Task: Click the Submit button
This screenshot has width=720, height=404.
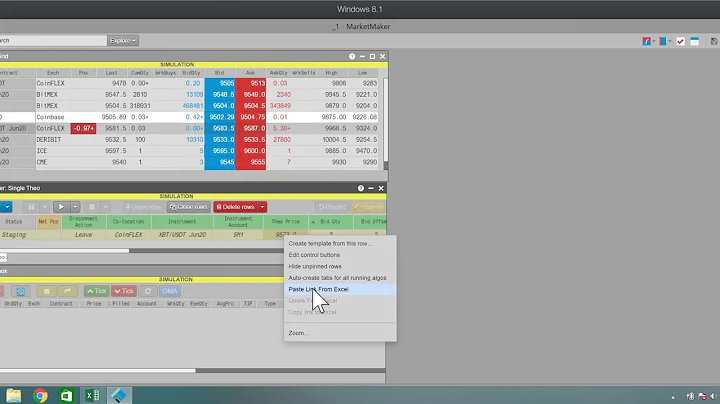Action: click(367, 207)
